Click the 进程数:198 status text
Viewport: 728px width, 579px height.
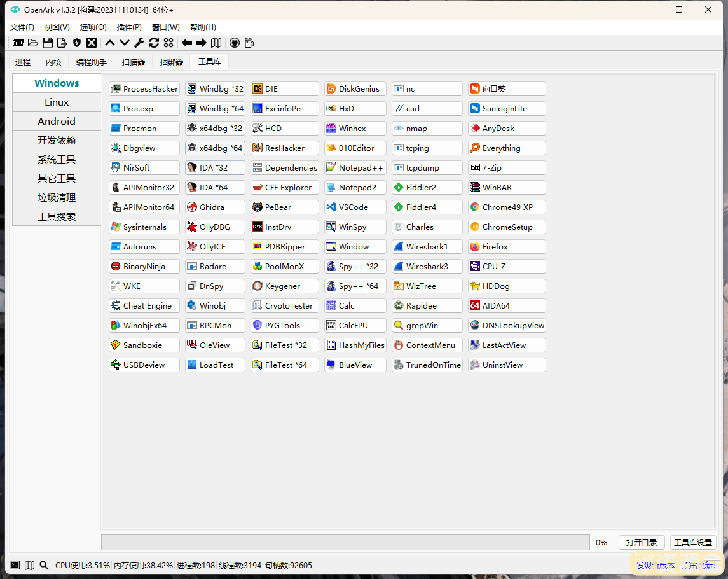(x=195, y=565)
